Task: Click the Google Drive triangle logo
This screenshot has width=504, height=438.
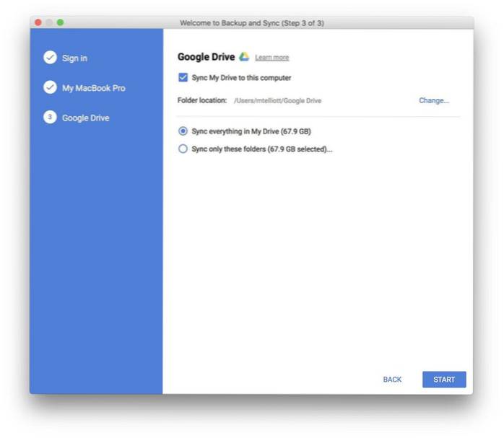Action: pyautogui.click(x=244, y=57)
